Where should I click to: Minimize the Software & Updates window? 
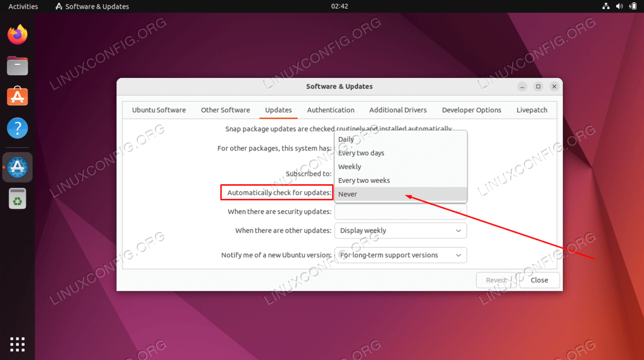[523, 87]
